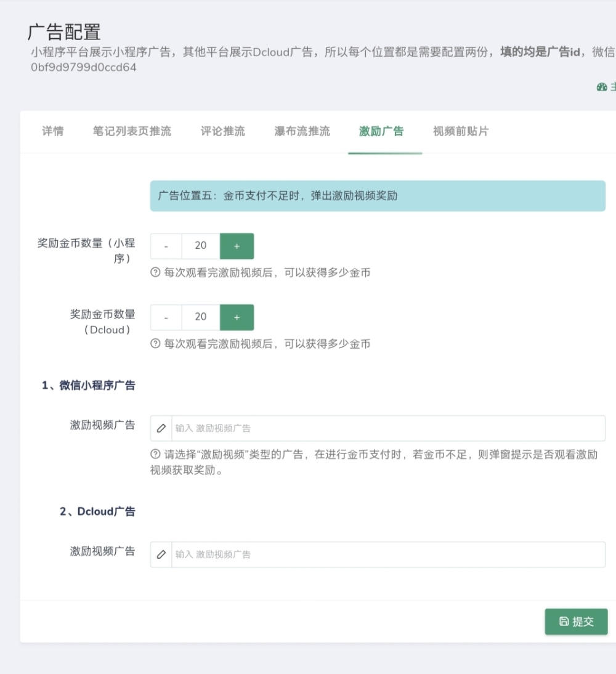Select the 激励广告 tab
This screenshot has width=616, height=674.
pyautogui.click(x=381, y=131)
